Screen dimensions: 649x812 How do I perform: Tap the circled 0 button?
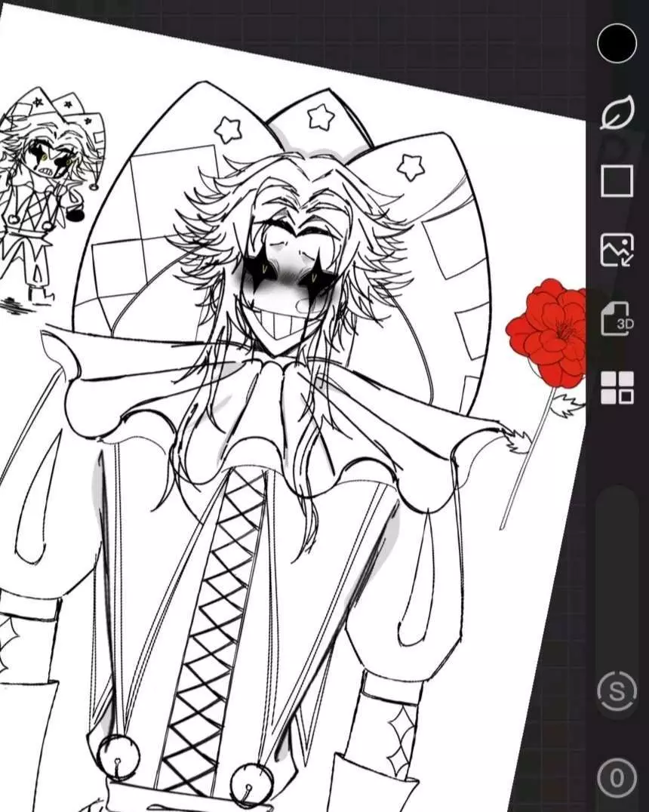click(617, 777)
